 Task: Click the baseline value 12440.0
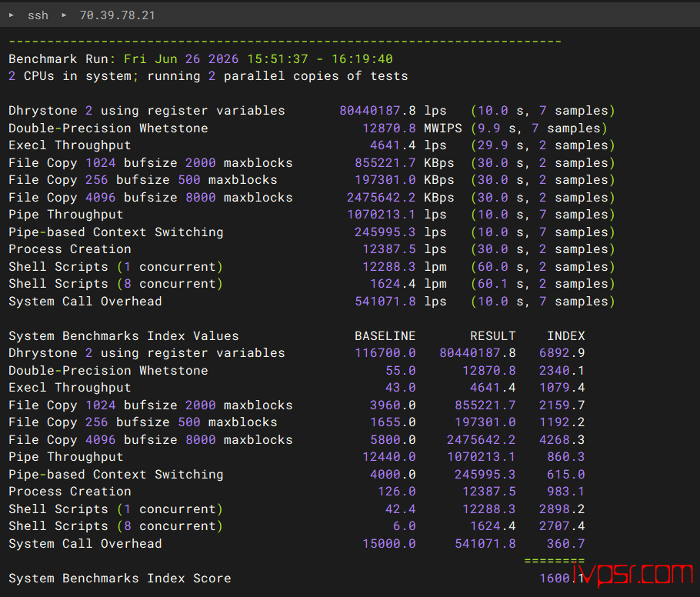(388, 457)
